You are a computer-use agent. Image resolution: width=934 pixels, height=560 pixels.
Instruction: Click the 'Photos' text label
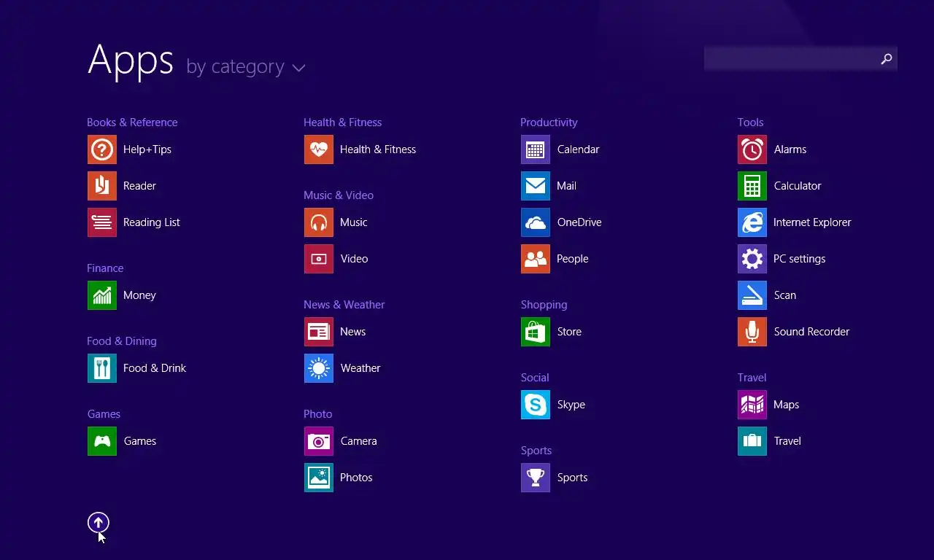[x=356, y=478]
